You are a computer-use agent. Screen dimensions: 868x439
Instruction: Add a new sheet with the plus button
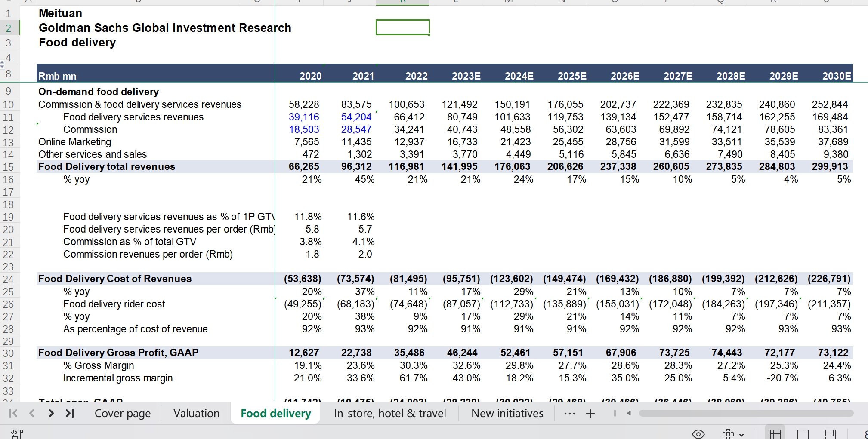click(x=590, y=414)
